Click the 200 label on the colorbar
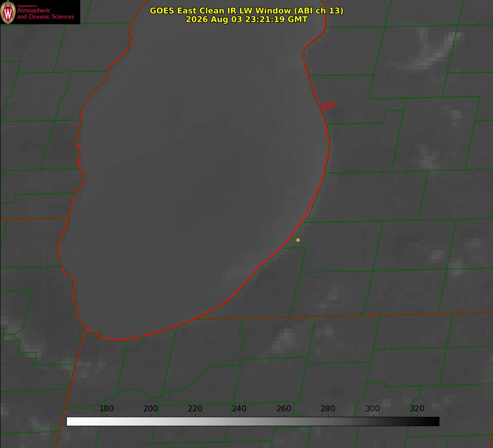 point(150,408)
